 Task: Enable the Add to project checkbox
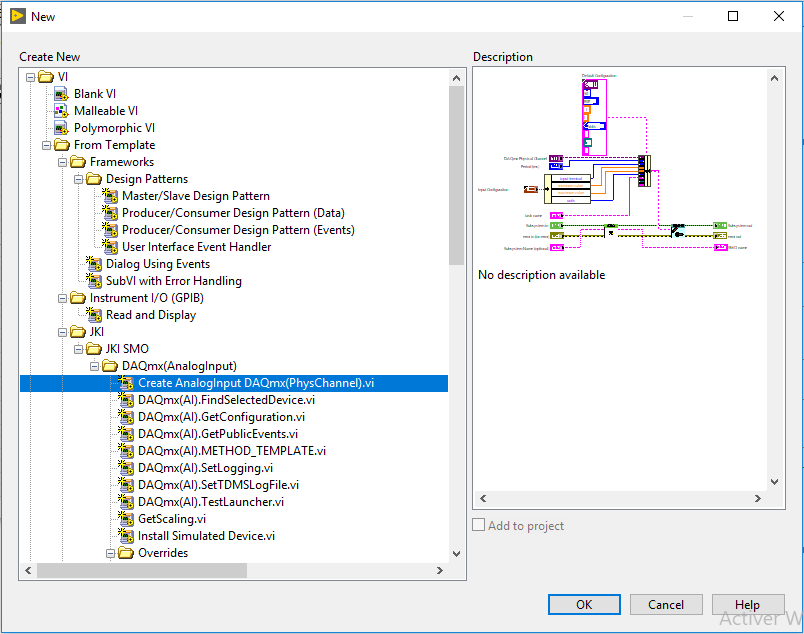478,525
